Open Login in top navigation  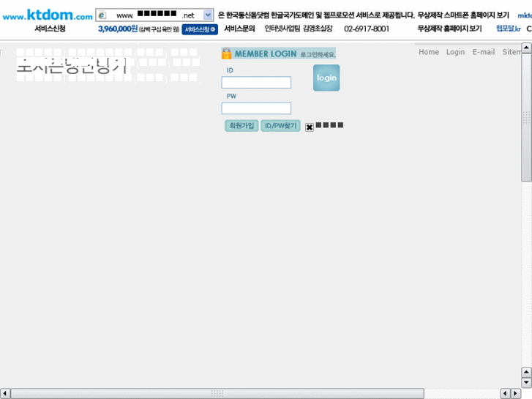pyautogui.click(x=455, y=52)
